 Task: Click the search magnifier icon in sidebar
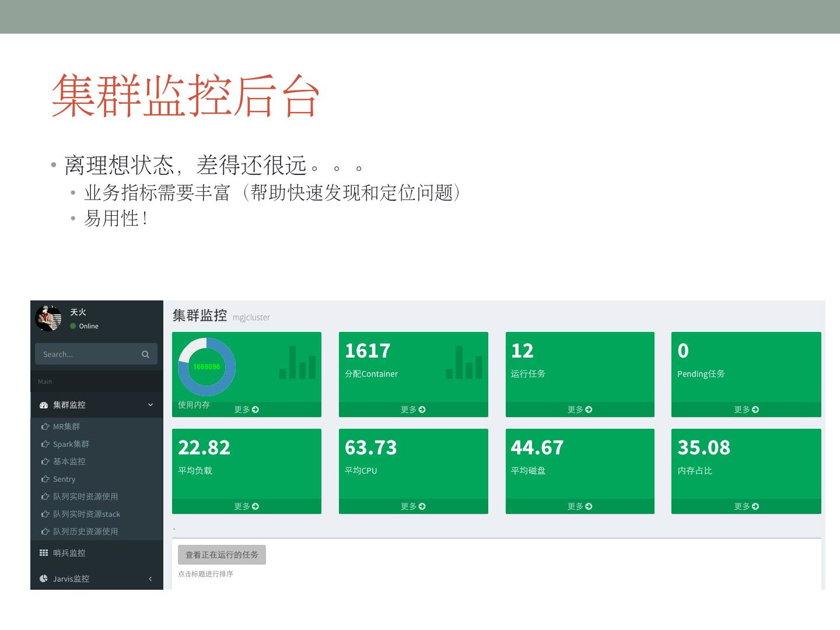(145, 354)
